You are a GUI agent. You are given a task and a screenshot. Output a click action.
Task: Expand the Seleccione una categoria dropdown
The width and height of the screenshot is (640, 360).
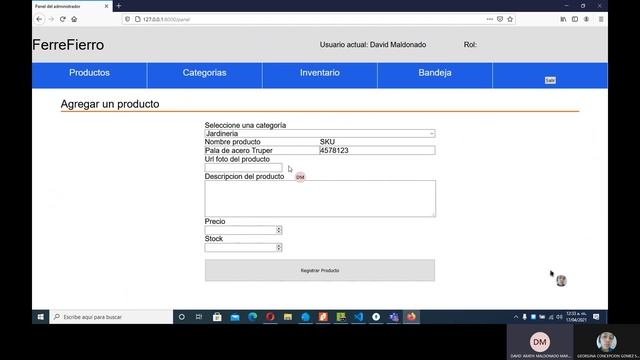320,133
